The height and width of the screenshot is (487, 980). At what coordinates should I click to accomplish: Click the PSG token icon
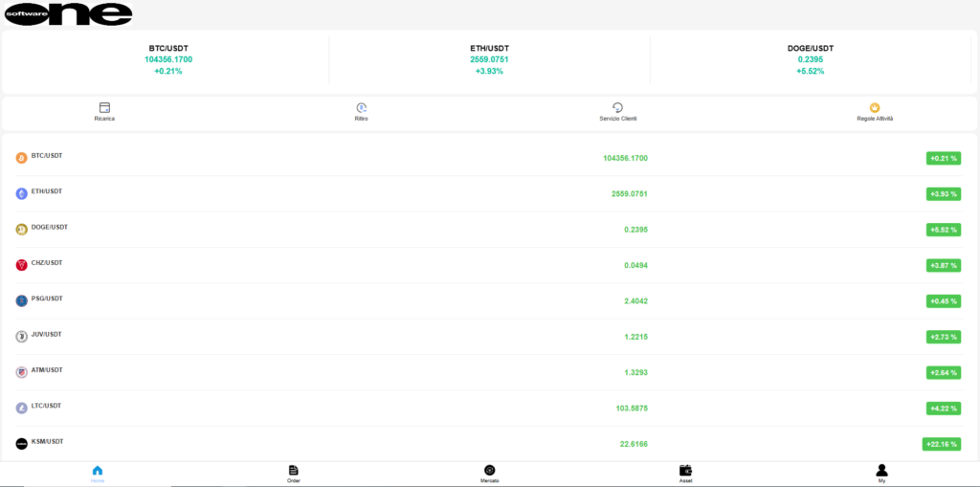[x=22, y=300]
